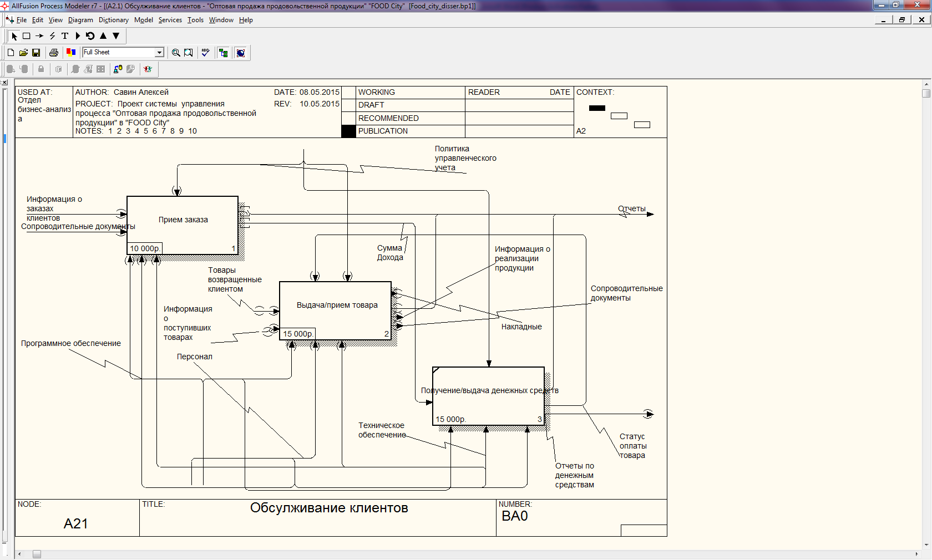Toggle the Model Explorer panel
The height and width of the screenshot is (560, 932).
224,53
